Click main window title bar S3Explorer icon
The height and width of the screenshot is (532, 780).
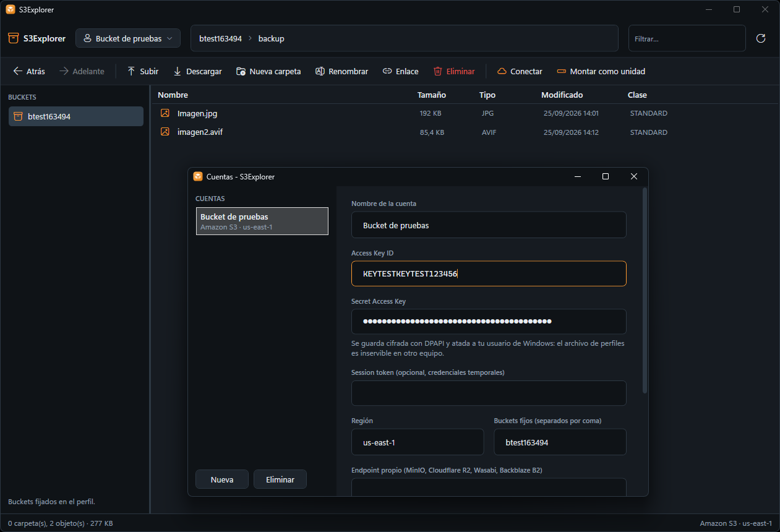point(11,9)
